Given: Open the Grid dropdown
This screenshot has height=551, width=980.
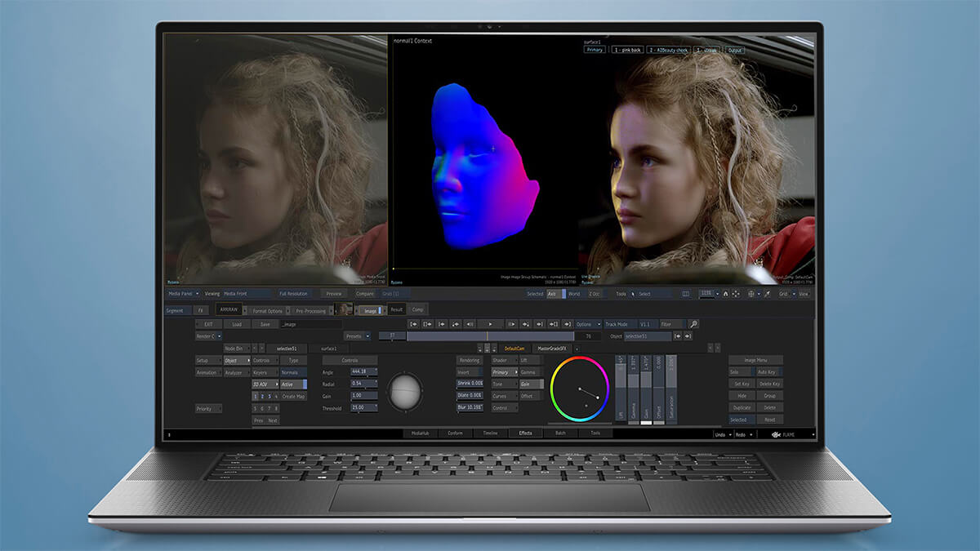Looking at the screenshot, I should 787,294.
